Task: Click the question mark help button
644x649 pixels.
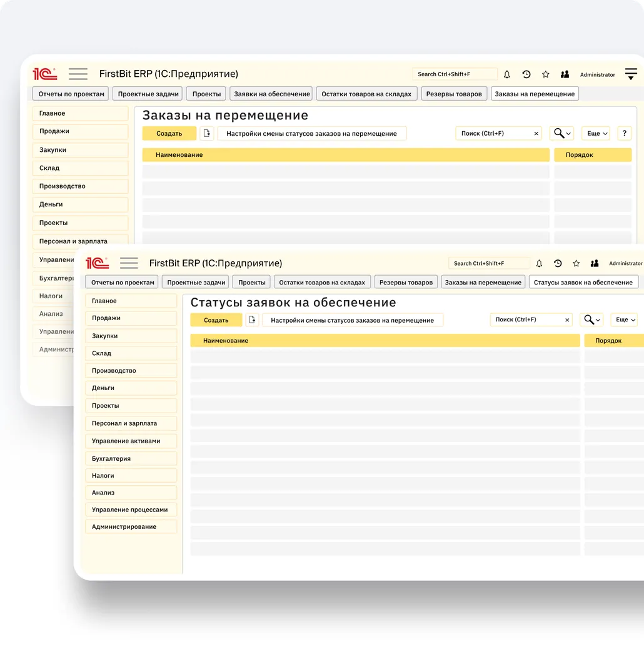Action: point(624,133)
